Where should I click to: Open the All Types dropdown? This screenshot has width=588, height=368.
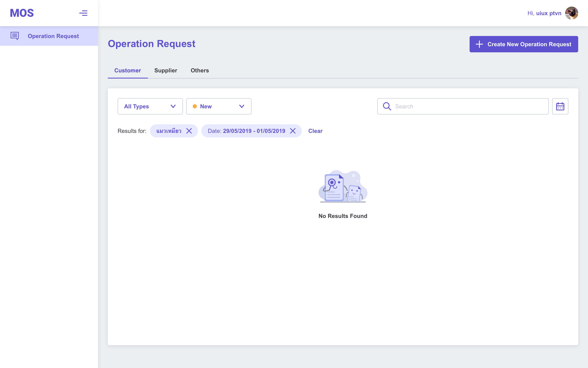[x=150, y=106]
